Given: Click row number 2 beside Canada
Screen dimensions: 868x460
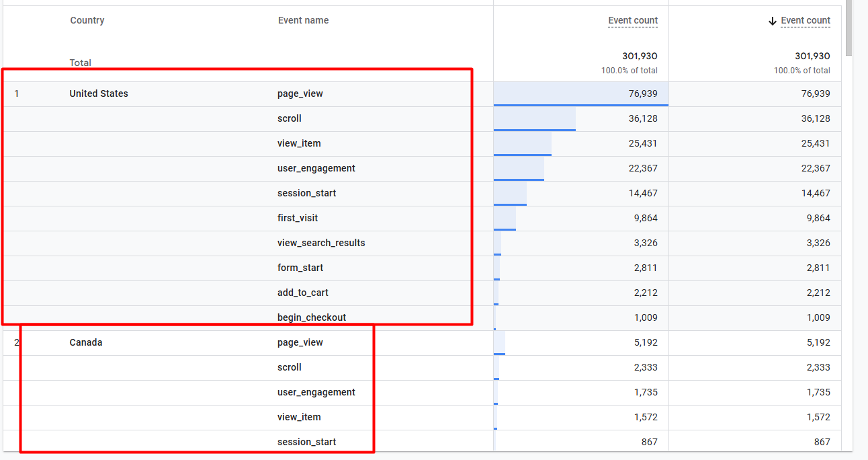Looking at the screenshot, I should click(17, 342).
